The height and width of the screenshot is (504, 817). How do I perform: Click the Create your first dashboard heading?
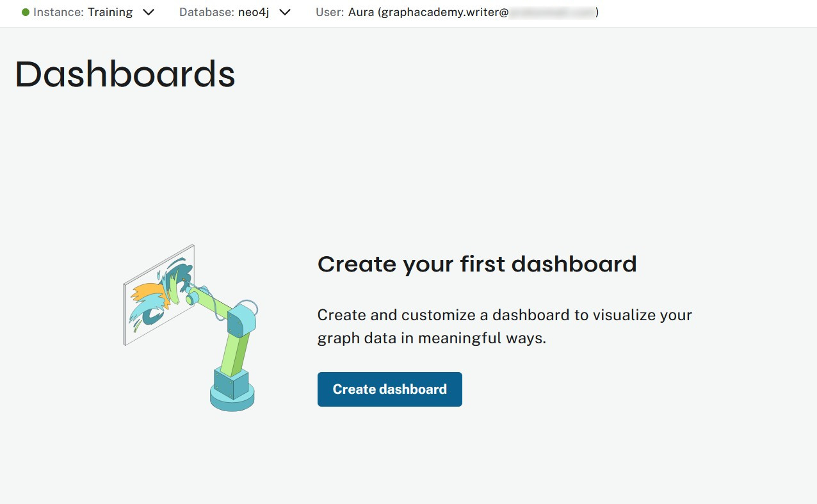(477, 264)
